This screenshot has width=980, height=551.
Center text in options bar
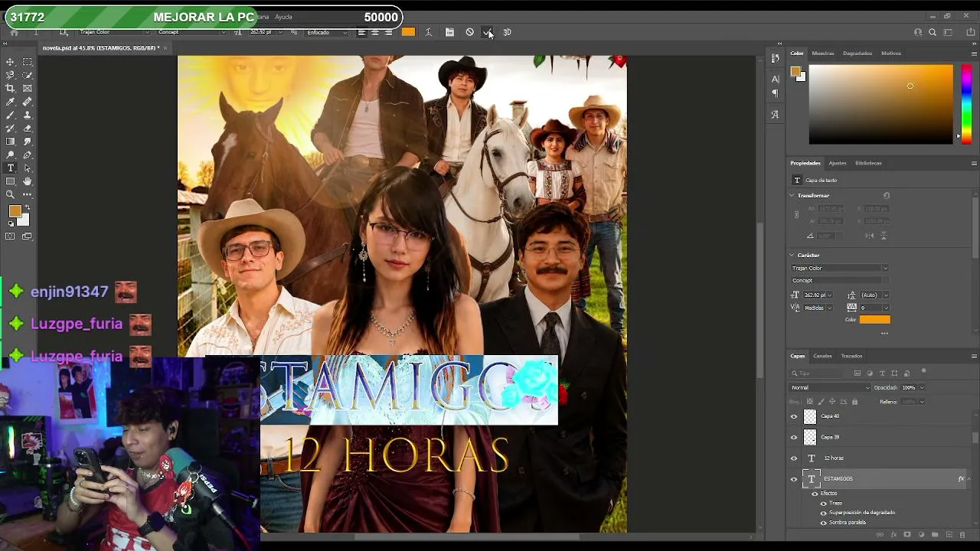(375, 32)
